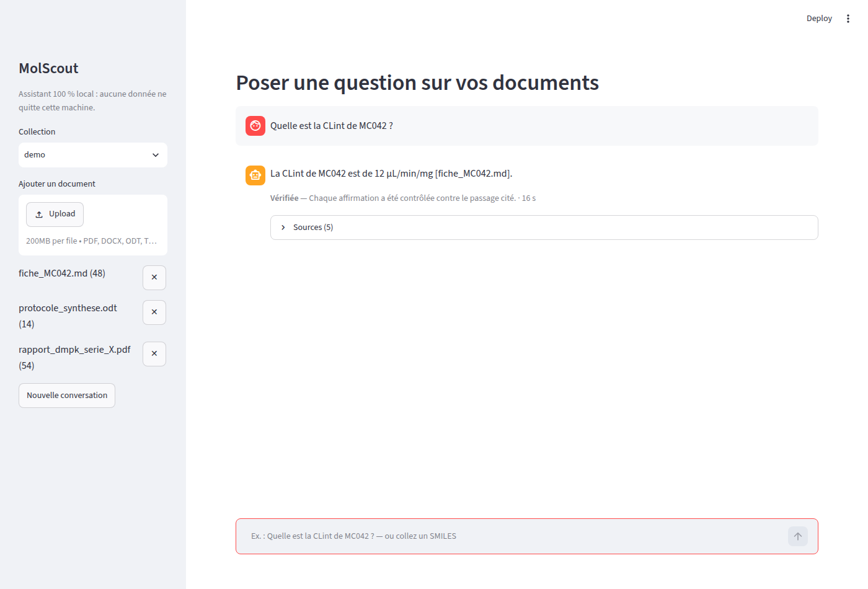Screen dimensions: 868x589
Task: Click the fiche_MC042.md (48) file name
Action: 62,273
